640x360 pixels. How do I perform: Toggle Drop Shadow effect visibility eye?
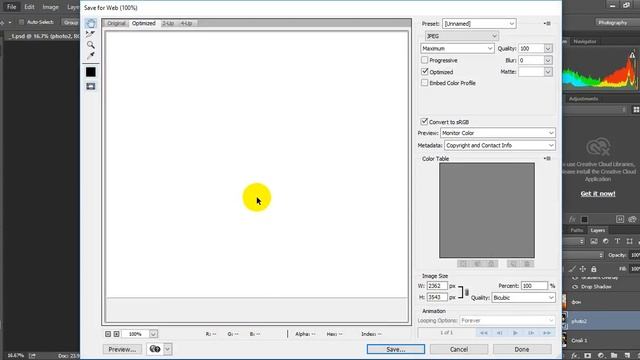click(575, 287)
